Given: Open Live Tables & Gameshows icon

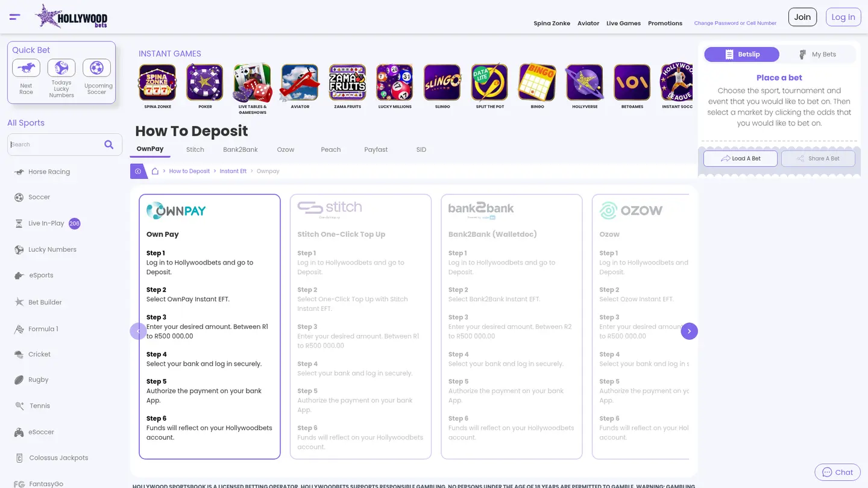Looking at the screenshot, I should click(x=253, y=83).
